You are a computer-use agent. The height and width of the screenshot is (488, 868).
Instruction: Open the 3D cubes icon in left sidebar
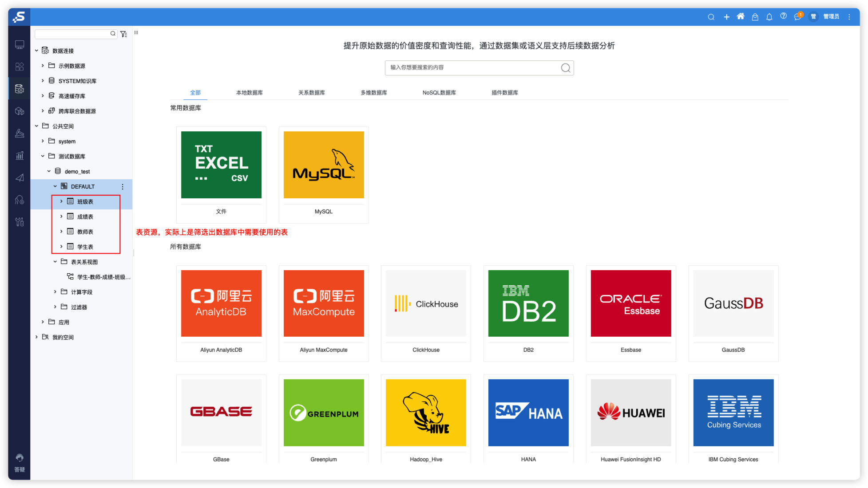pos(20,111)
